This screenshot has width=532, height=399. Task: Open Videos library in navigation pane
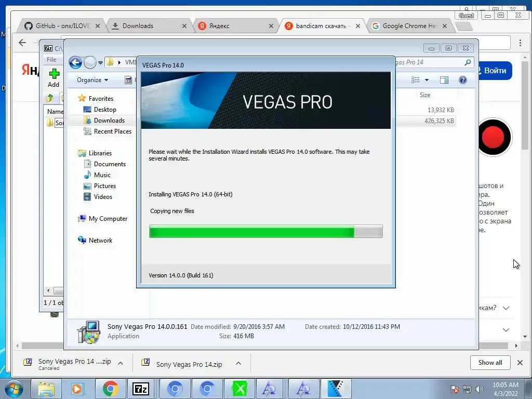98,197
